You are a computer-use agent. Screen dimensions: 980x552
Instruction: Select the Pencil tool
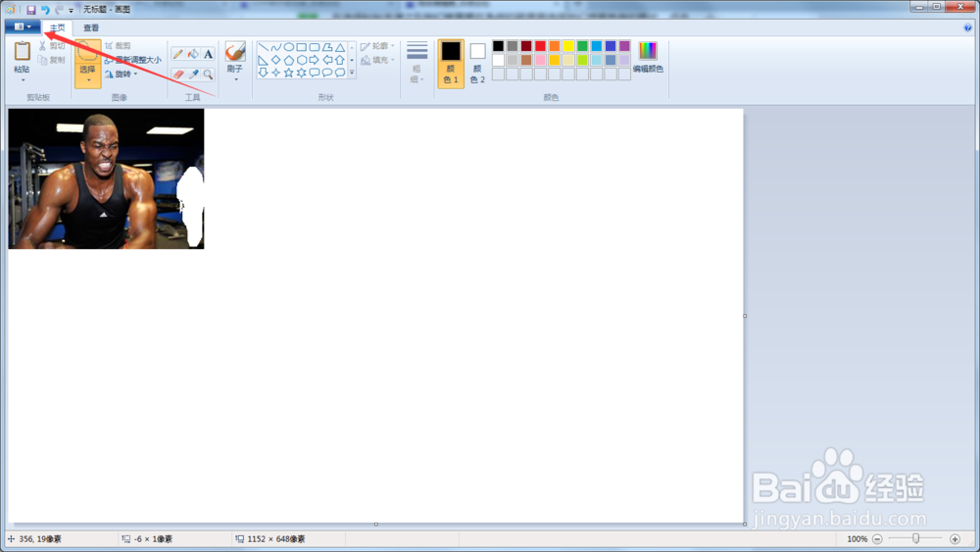point(178,54)
